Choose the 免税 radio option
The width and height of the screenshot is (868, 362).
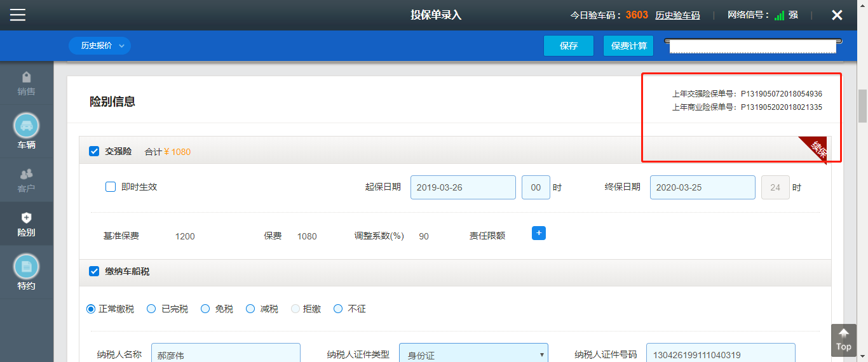pos(205,309)
